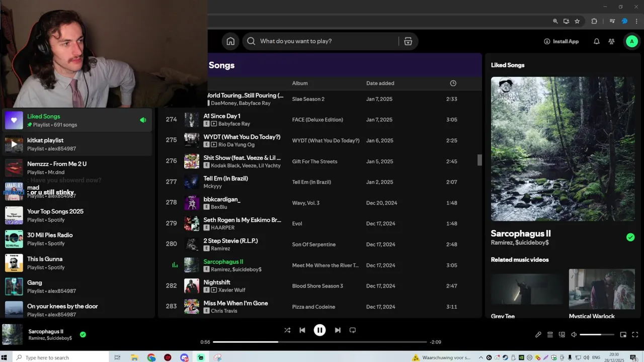
Task: Mute audio with the speaker icon
Action: [574, 335]
